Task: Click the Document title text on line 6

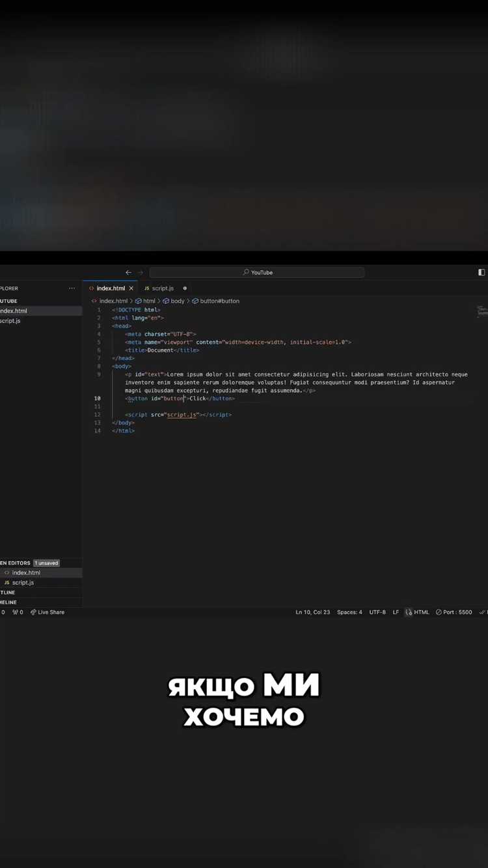Action: point(160,350)
